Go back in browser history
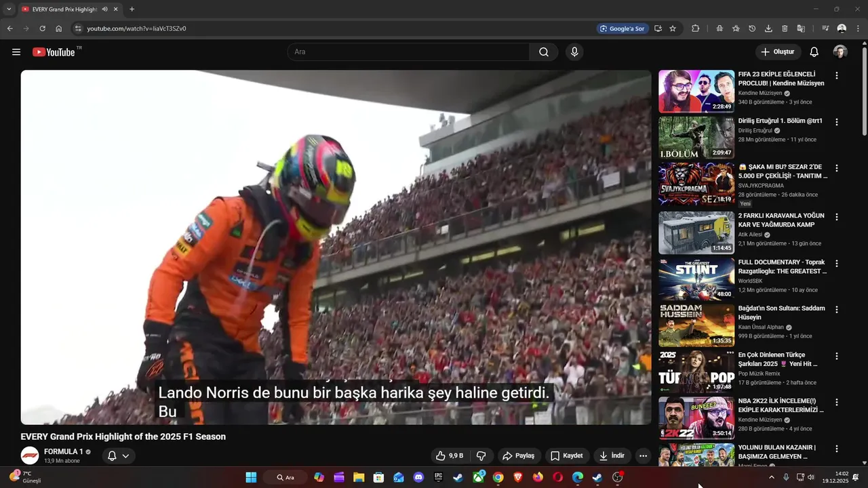 (x=9, y=28)
